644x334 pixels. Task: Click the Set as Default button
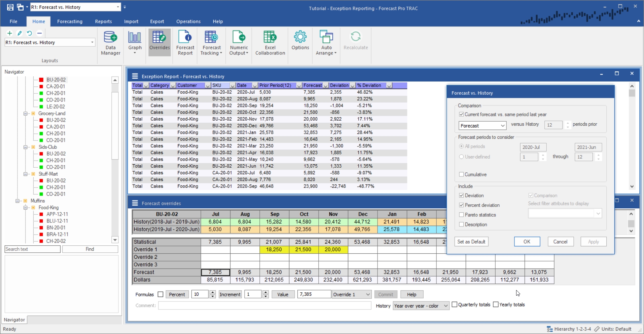[471, 242]
